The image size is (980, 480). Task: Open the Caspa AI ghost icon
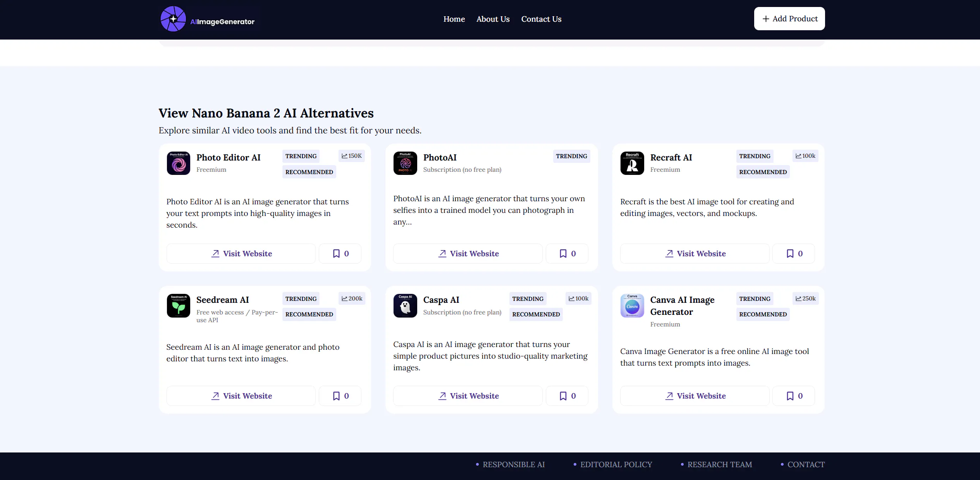pyautogui.click(x=405, y=306)
